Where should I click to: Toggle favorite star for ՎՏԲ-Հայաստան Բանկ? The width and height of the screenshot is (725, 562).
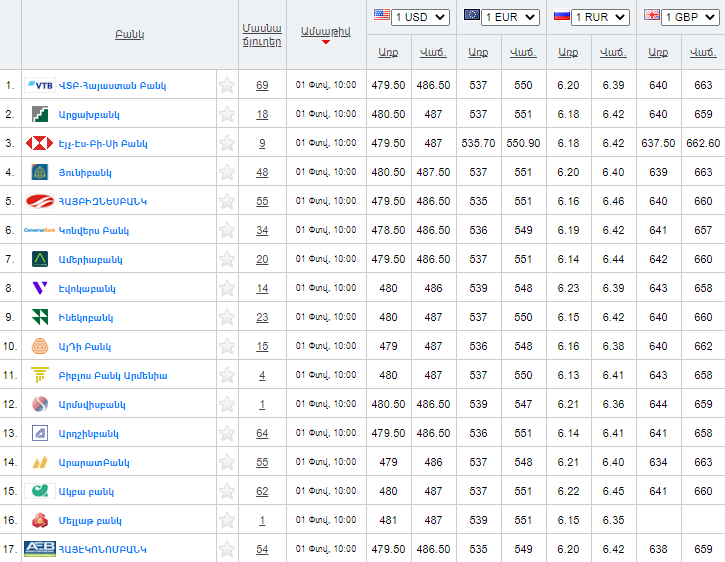click(x=227, y=85)
